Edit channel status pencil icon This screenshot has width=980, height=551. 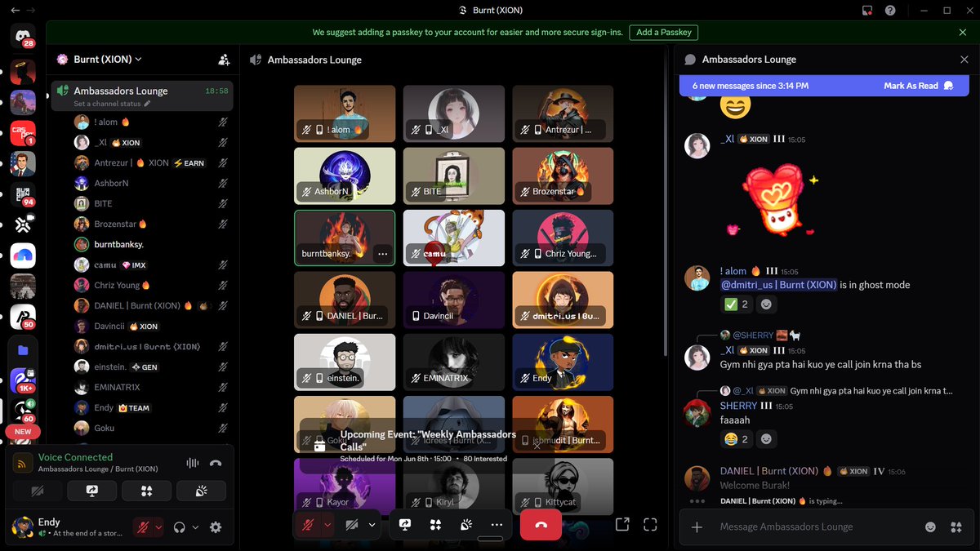(x=148, y=104)
